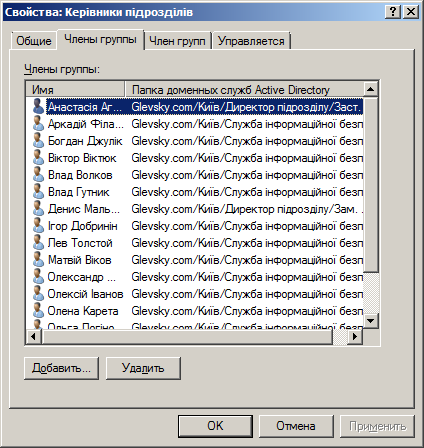Select member name Олександр ...
Image resolution: width=424 pixels, height=448 pixels.
81,277
